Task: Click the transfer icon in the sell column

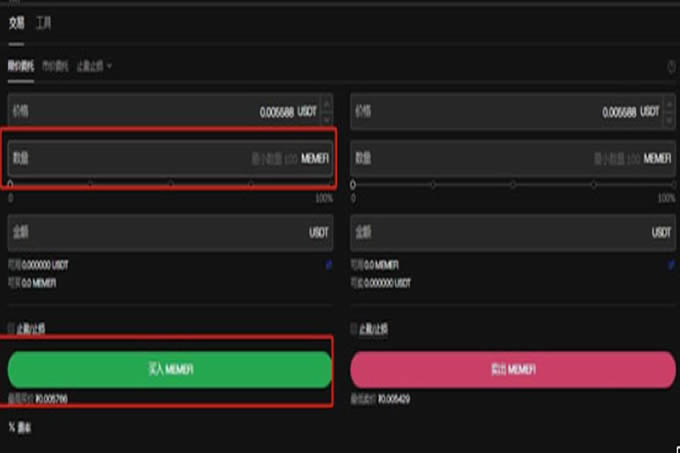Action: pyautogui.click(x=671, y=265)
